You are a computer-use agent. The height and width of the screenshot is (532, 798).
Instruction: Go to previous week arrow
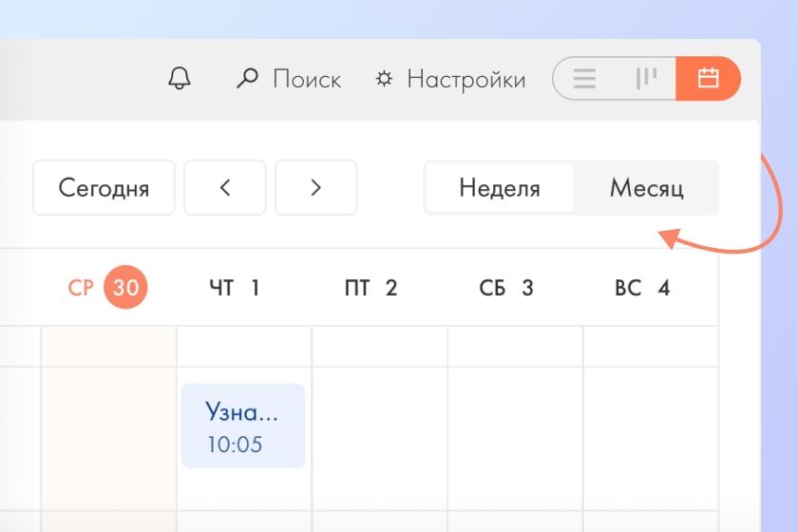coord(225,187)
